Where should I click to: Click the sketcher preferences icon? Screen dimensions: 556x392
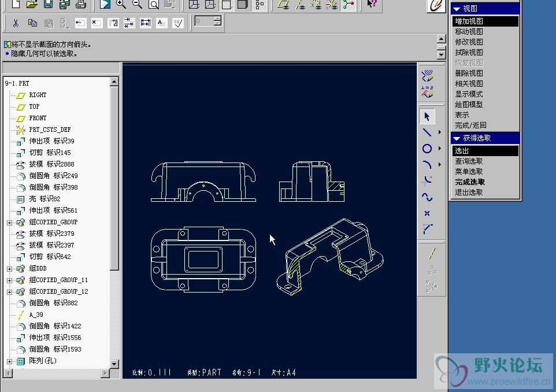tap(427, 75)
